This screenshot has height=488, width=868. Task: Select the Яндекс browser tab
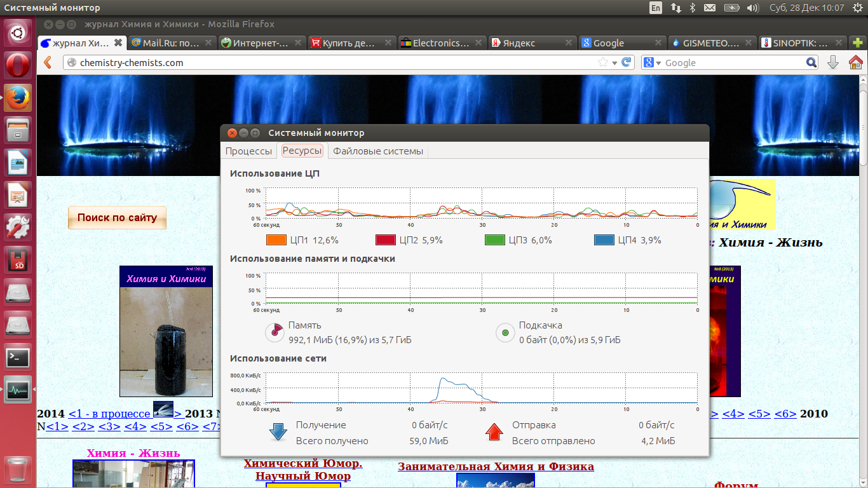[527, 43]
